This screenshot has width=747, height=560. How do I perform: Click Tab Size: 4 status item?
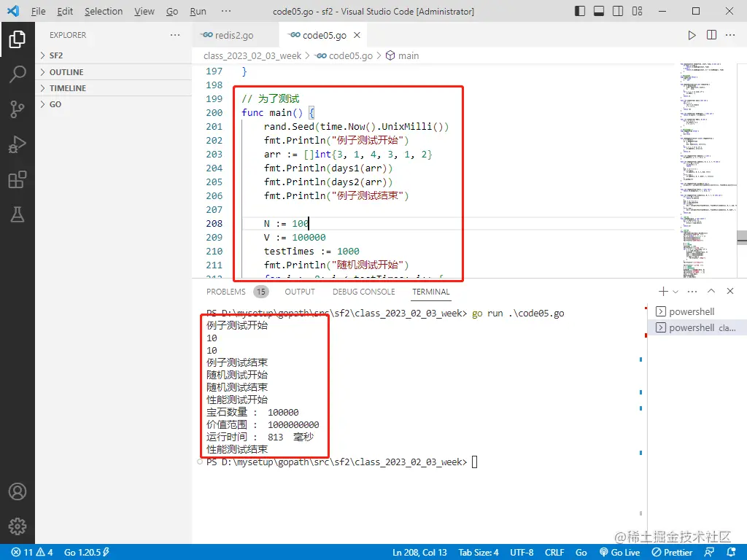coord(479,553)
